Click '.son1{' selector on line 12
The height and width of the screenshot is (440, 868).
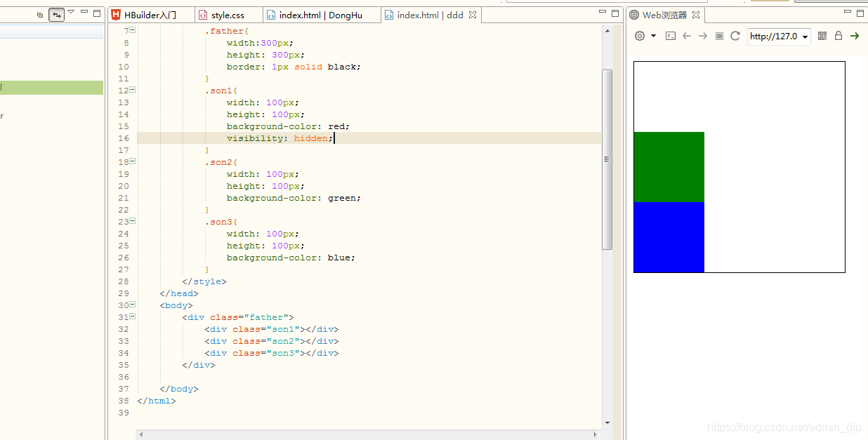click(221, 91)
